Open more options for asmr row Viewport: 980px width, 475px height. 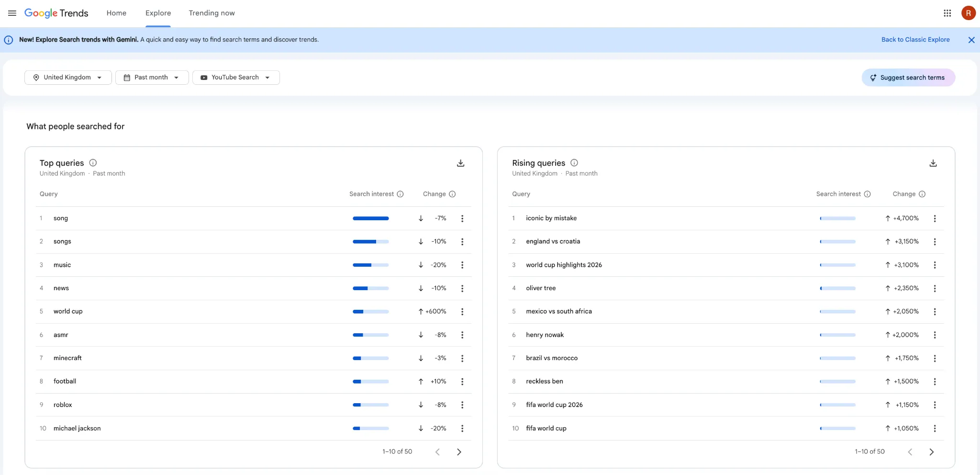coord(462,335)
